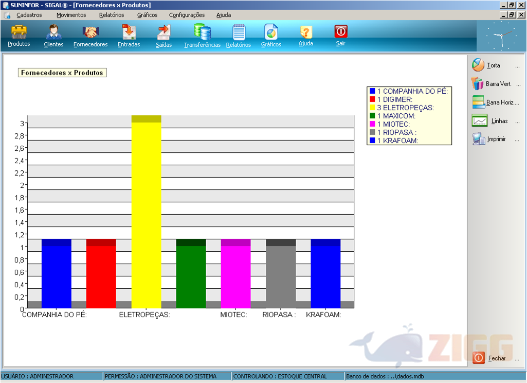
Task: Open the Produtos toolbox icon
Action: point(19,32)
